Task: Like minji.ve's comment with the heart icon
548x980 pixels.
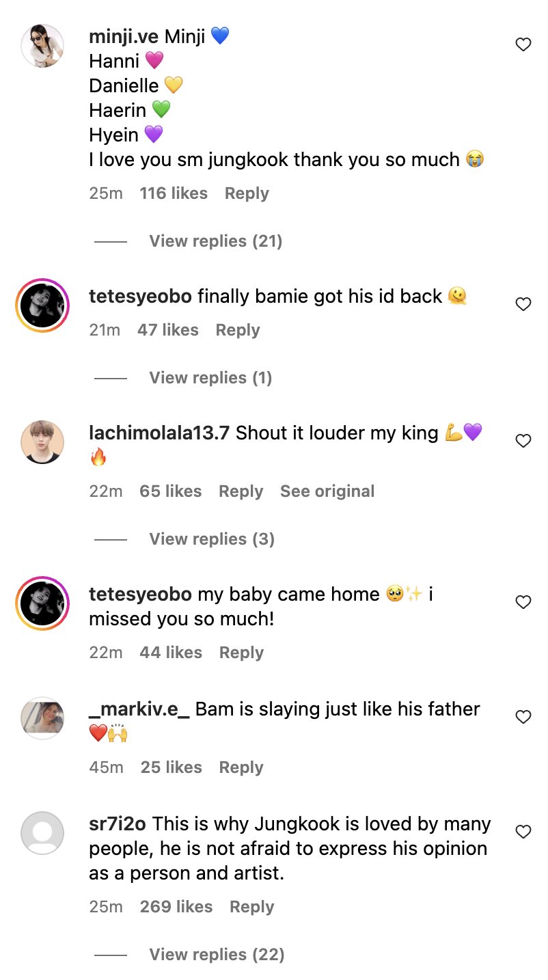Action: pos(523,45)
